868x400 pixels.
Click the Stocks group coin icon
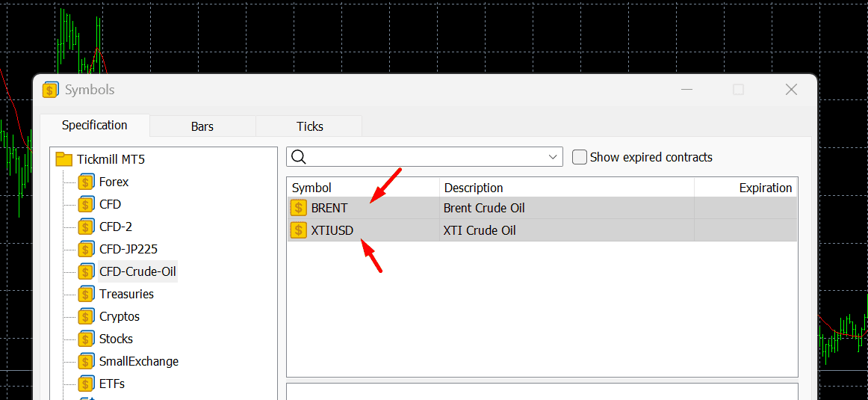[x=85, y=339]
